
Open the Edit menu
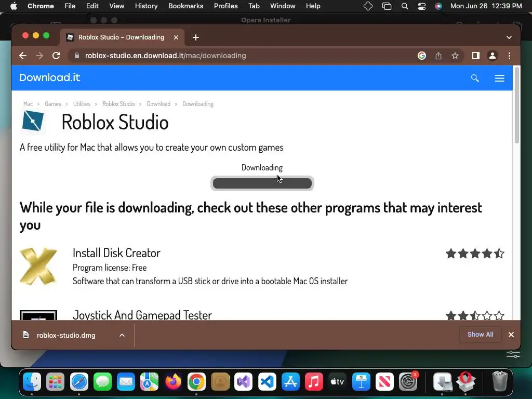[x=92, y=6]
